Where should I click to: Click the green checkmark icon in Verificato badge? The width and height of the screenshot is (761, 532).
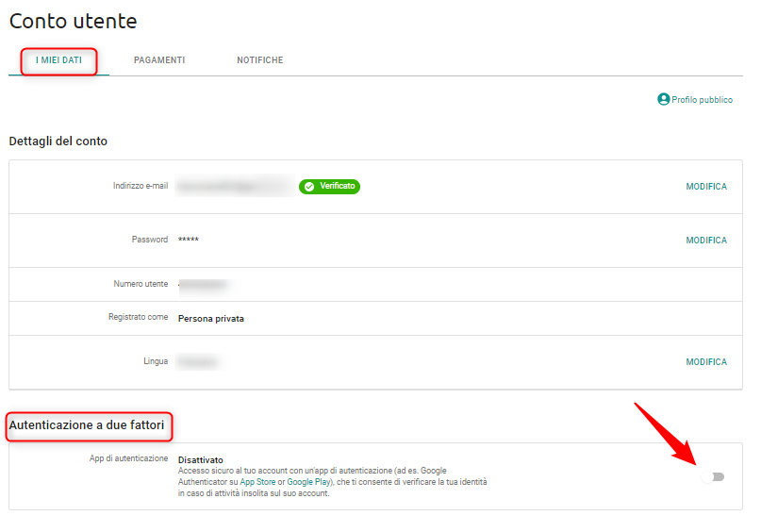coord(309,187)
